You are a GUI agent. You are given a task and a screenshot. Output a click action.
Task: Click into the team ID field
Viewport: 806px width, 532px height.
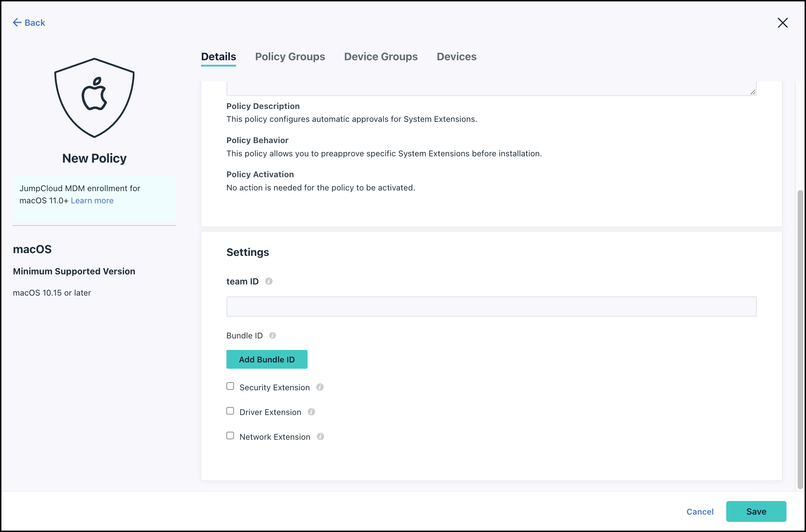[x=491, y=307]
